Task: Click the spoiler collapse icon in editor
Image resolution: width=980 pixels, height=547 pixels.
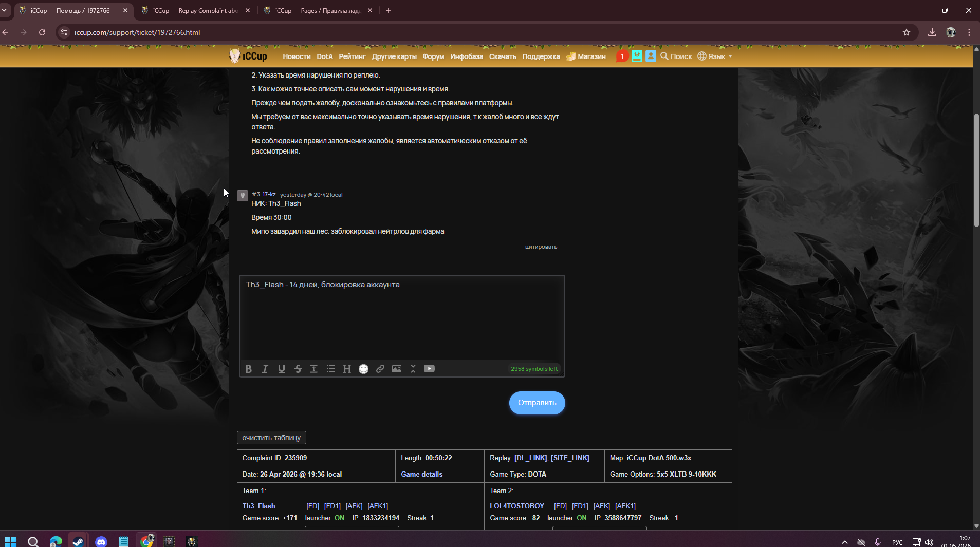Action: click(x=413, y=369)
